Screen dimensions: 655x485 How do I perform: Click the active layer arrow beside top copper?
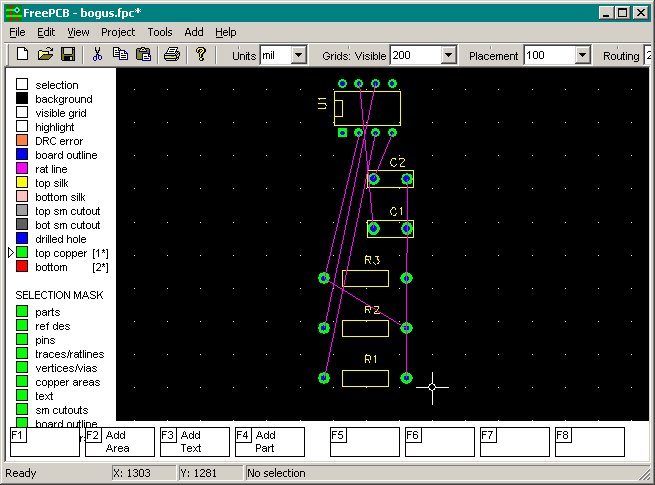[x=11, y=252]
